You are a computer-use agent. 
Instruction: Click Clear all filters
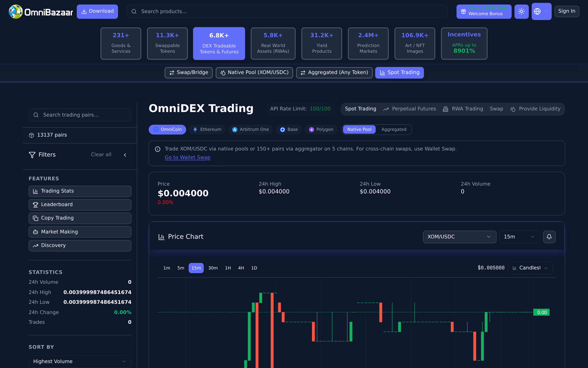pyautogui.click(x=101, y=155)
